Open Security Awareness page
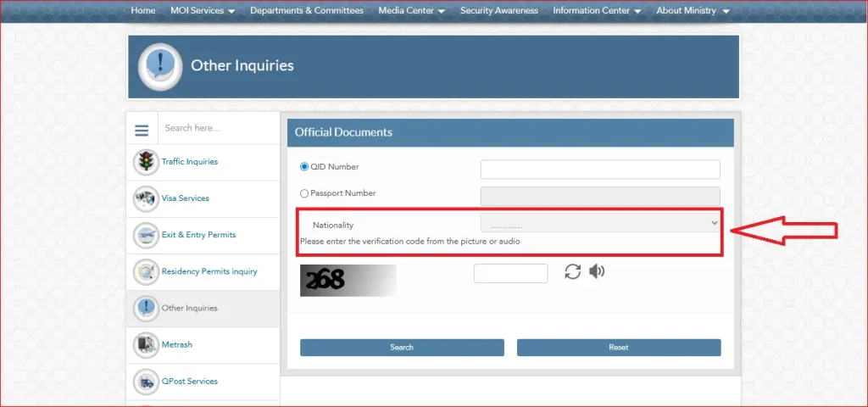The width and height of the screenshot is (868, 407). [498, 10]
